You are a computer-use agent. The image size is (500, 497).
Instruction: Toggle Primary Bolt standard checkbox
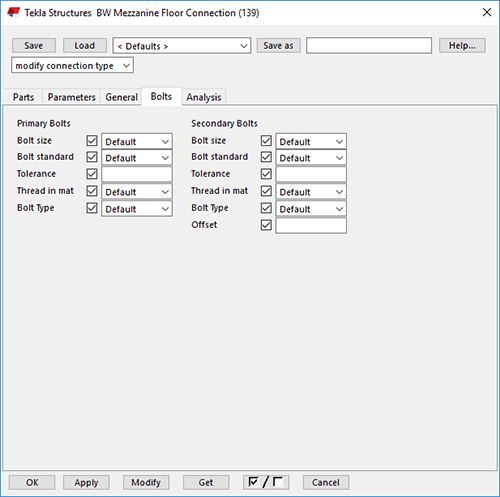[x=92, y=157]
